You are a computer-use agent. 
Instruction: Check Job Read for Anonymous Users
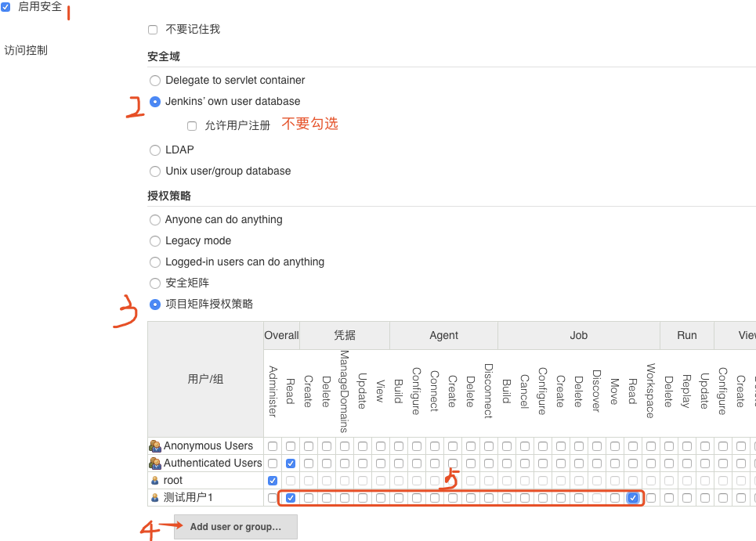pyautogui.click(x=632, y=446)
